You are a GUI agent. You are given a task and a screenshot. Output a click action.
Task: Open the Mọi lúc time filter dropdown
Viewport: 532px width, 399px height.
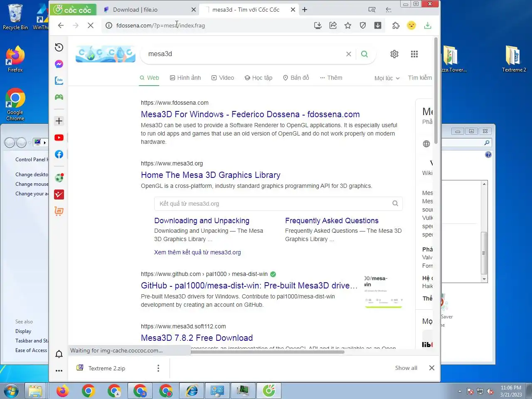click(387, 78)
